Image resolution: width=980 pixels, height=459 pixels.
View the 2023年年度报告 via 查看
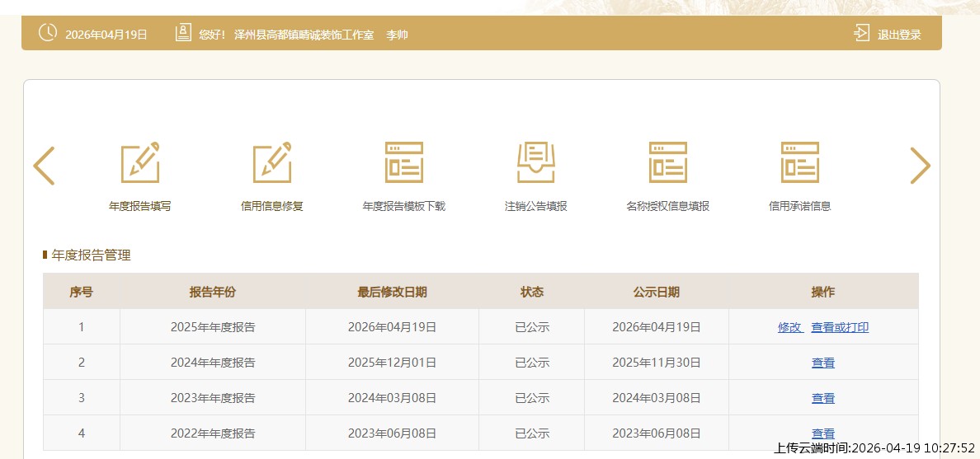(822, 398)
